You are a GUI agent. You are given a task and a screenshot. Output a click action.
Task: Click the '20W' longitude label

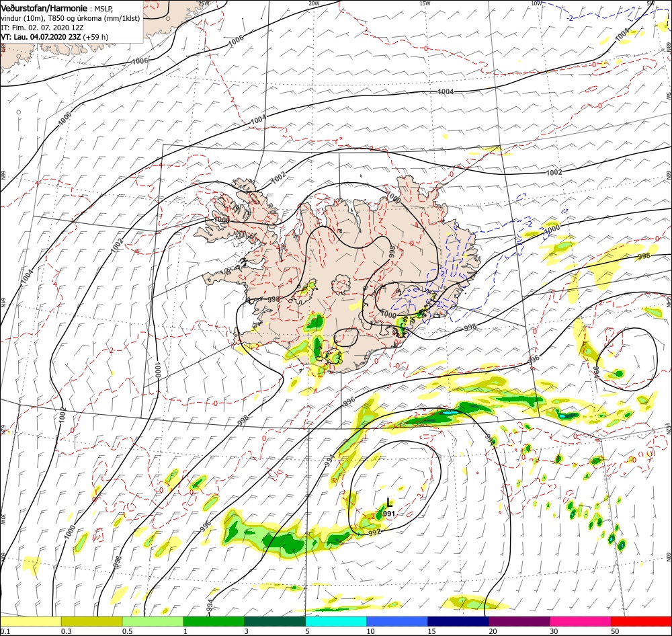coord(314,3)
